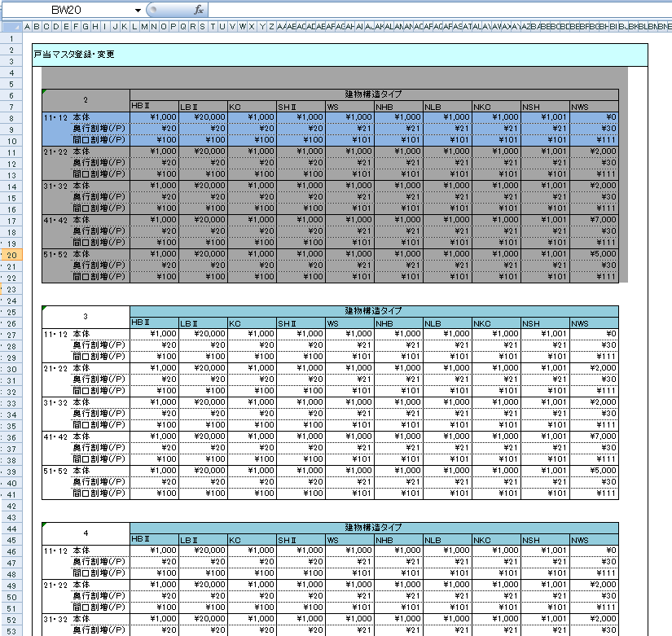
Task: Click the table number cell "2"
Action: (x=86, y=100)
